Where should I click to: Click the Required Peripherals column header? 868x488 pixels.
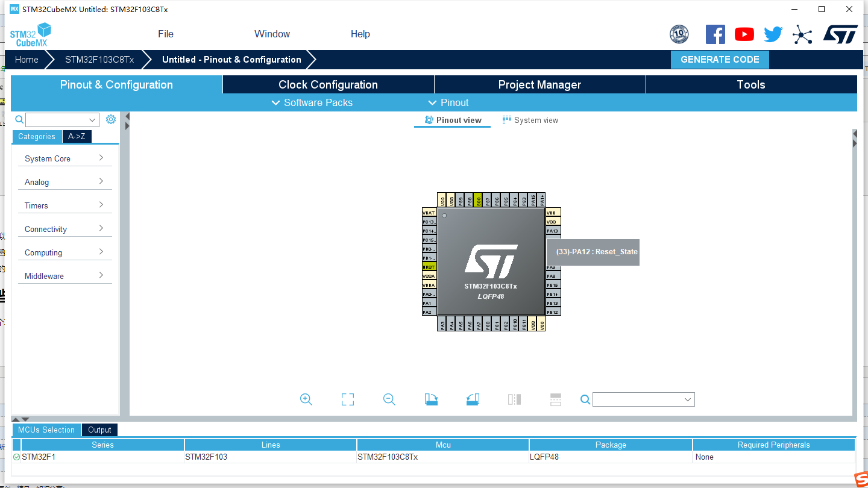pos(774,445)
